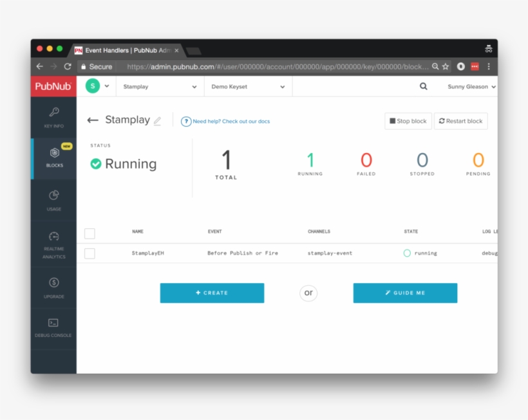The width and height of the screenshot is (528, 420).
Task: Open Blocks section in sidebar
Action: [x=54, y=158]
